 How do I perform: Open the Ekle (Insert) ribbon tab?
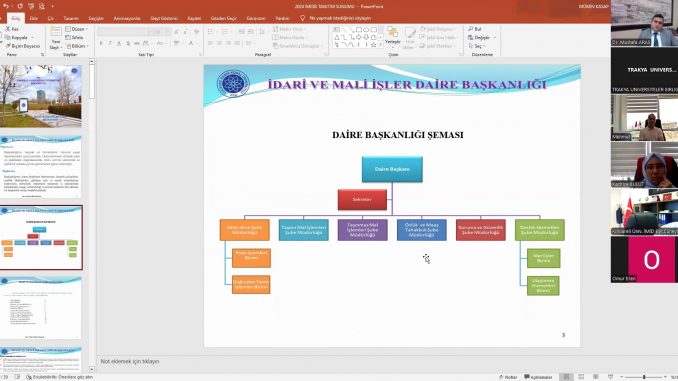pos(34,18)
